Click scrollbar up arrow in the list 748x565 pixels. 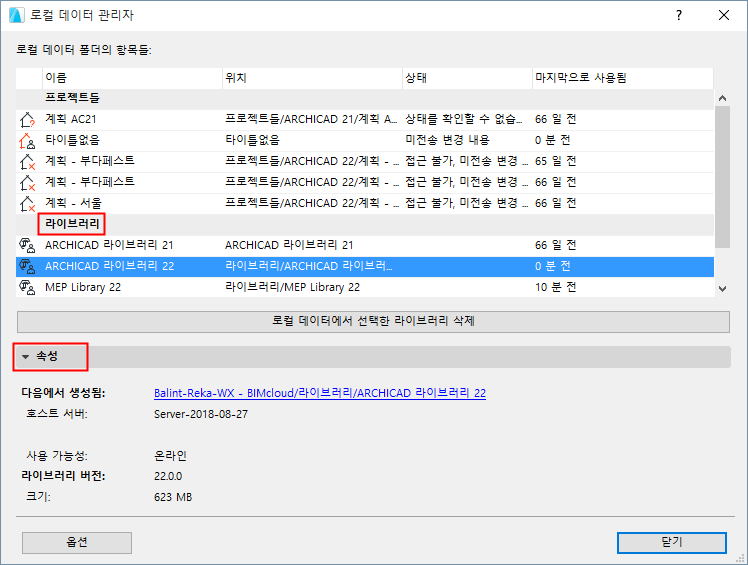pos(723,98)
